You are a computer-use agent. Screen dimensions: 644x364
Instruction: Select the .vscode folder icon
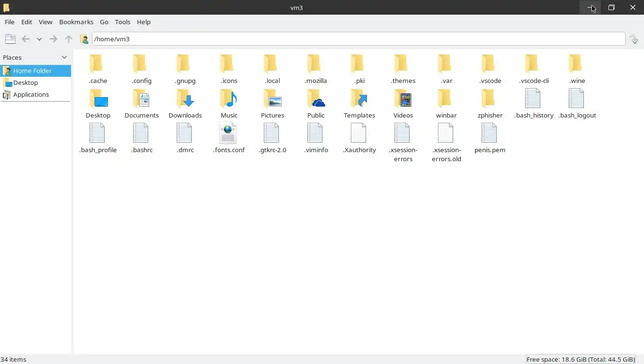click(x=489, y=64)
